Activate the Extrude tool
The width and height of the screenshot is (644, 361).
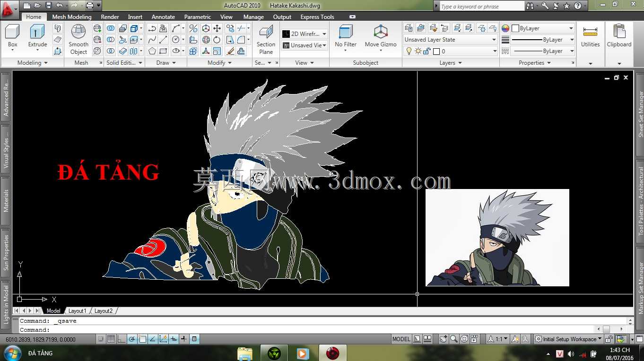click(x=37, y=36)
